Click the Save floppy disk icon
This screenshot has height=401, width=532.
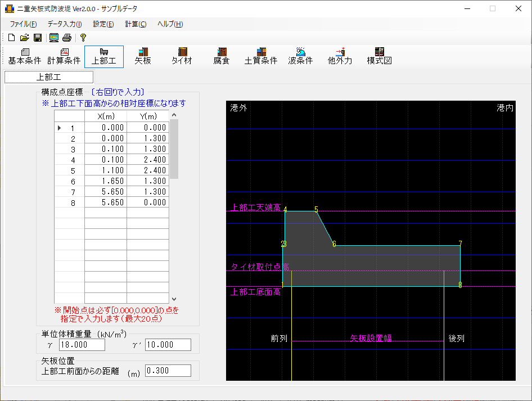click(38, 37)
